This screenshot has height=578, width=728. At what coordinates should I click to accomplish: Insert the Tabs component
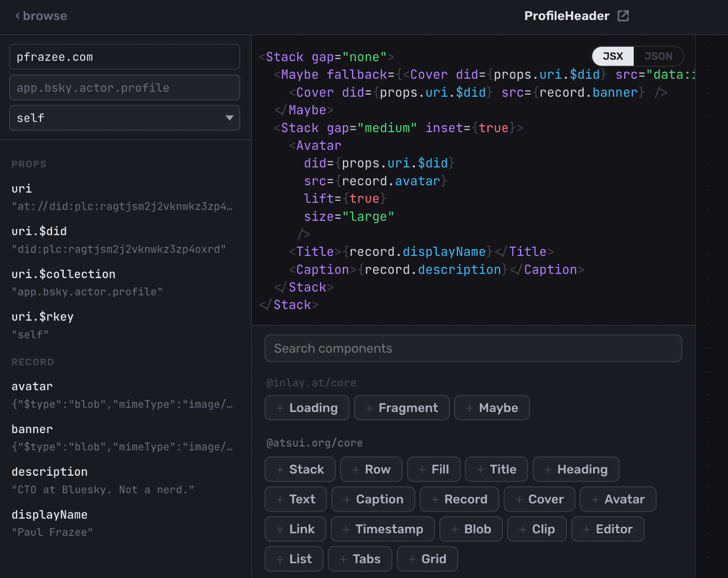[x=360, y=559]
